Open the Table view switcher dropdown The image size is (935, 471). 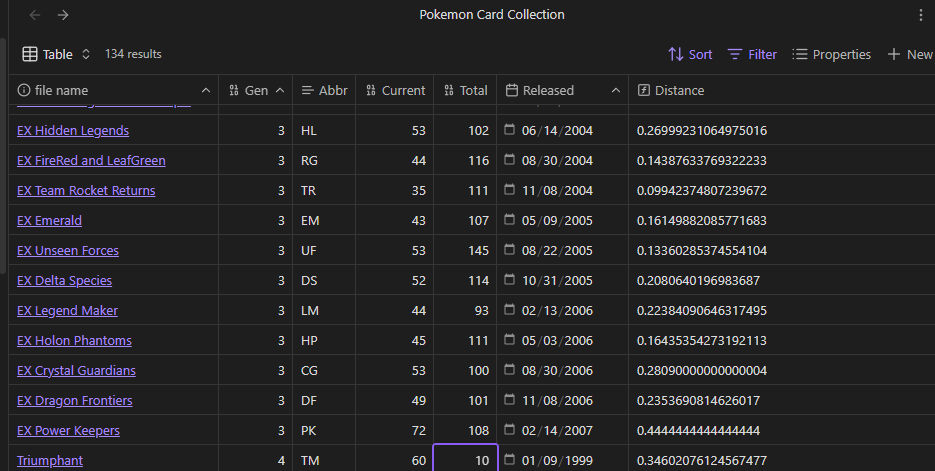click(56, 54)
